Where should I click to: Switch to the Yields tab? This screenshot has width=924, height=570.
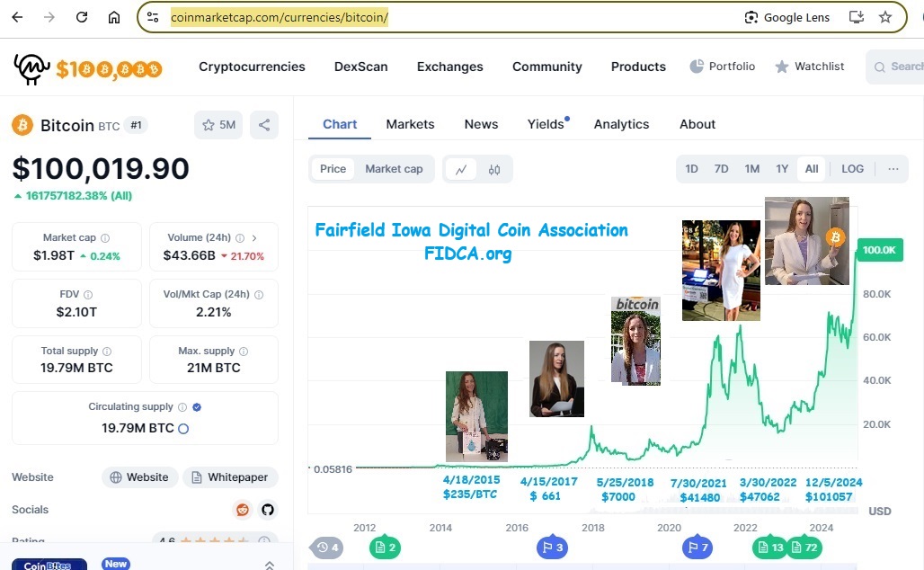[546, 124]
